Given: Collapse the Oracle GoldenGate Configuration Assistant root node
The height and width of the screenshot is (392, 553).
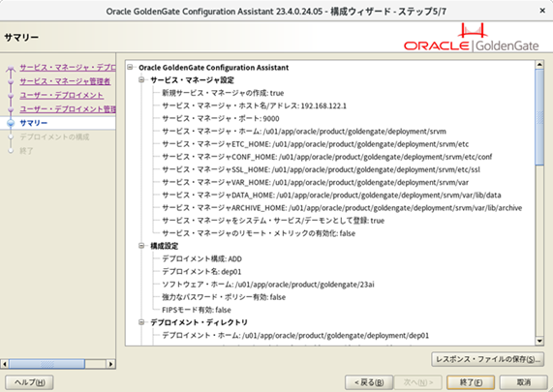Looking at the screenshot, I should pyautogui.click(x=131, y=67).
